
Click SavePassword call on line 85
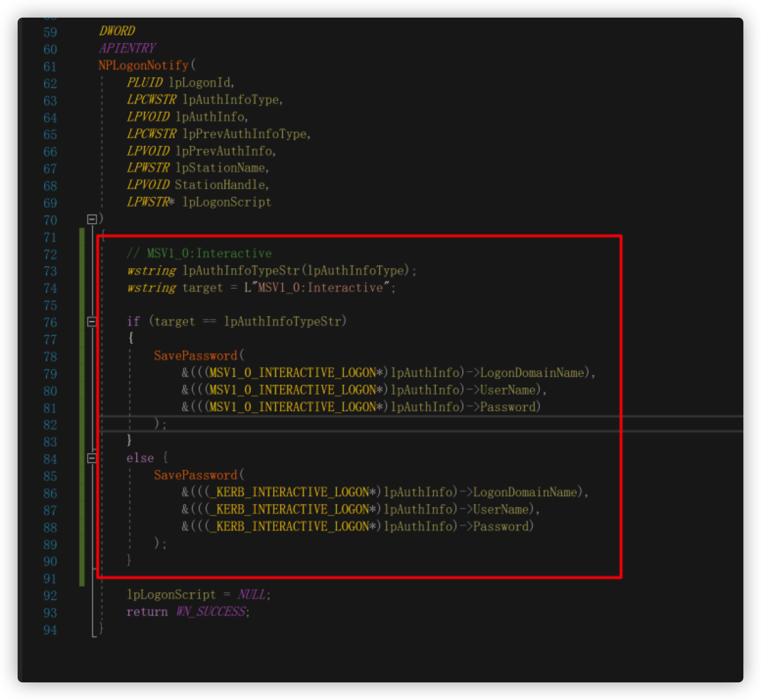point(195,475)
